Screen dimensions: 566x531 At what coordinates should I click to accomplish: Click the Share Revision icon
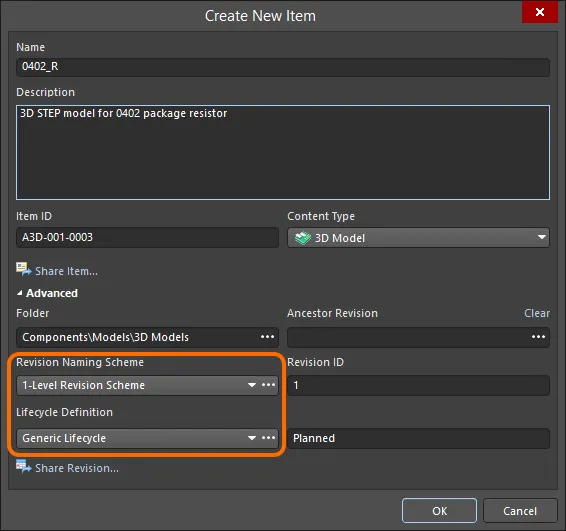[x=23, y=466]
